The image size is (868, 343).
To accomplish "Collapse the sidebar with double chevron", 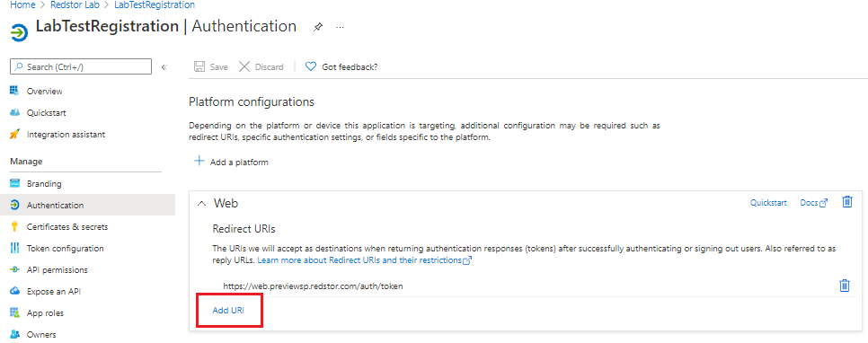I will tap(164, 67).
